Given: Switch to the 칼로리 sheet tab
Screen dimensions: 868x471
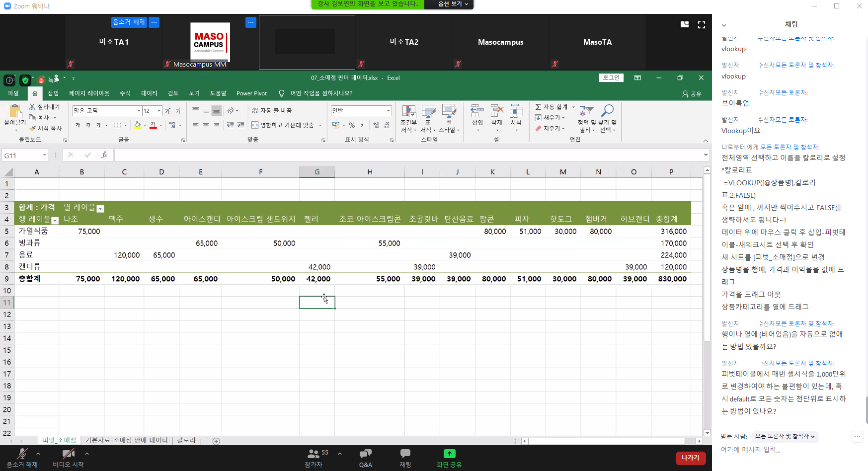Looking at the screenshot, I should (x=186, y=441).
